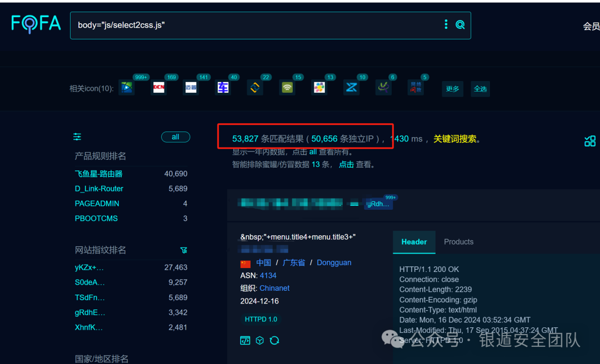Click the 国家/地区排名 heading
Viewport: 600px width, 364px height.
coord(102,358)
